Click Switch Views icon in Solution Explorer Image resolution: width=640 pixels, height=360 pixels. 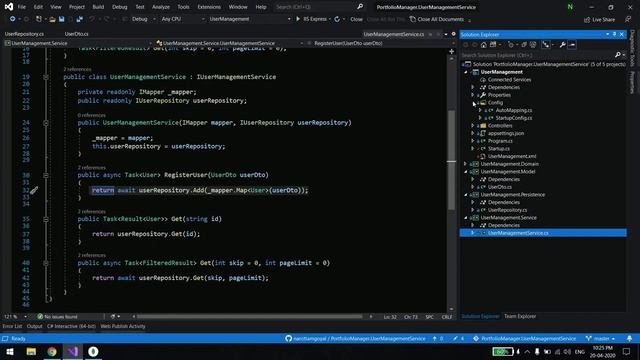493,45
